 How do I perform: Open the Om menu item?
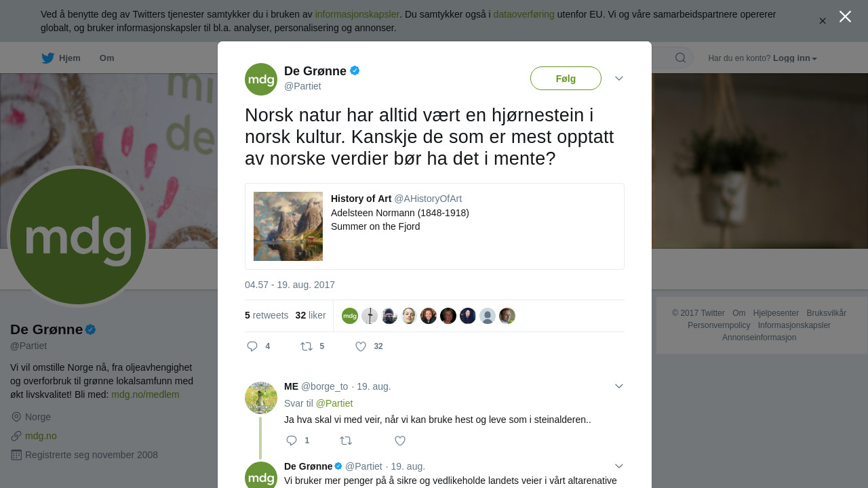106,58
